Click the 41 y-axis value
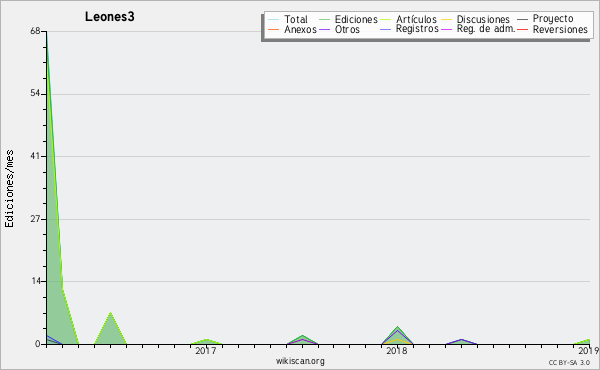This screenshot has height=370, width=600. 35,156
